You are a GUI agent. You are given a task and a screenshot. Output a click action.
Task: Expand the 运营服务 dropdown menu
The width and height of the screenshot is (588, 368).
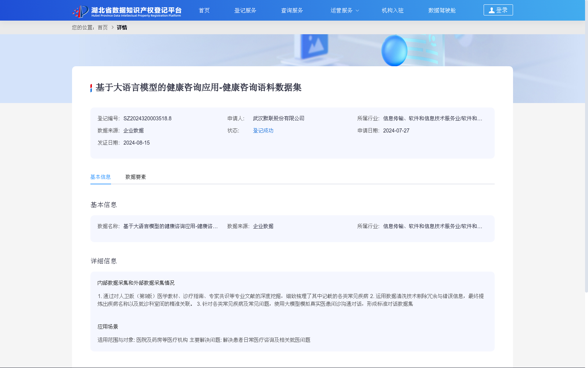tap(344, 10)
